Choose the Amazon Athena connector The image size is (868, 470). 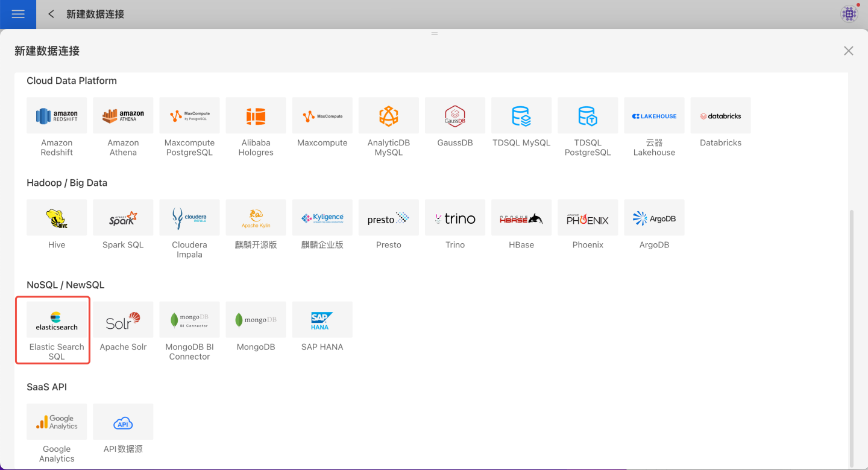[x=123, y=116]
